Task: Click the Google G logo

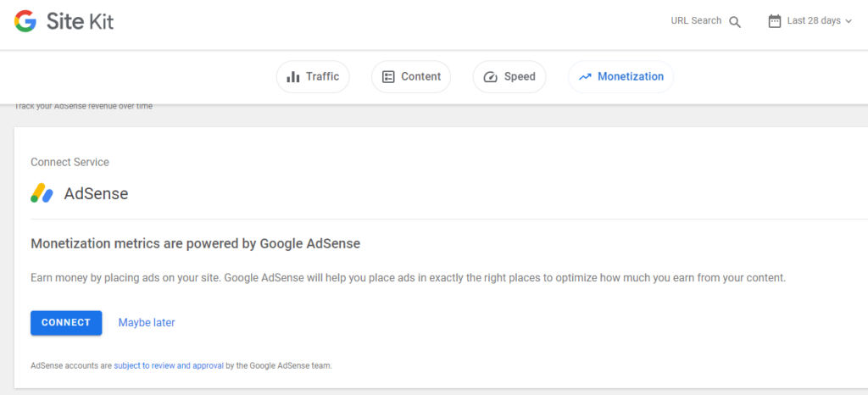Action: click(25, 21)
